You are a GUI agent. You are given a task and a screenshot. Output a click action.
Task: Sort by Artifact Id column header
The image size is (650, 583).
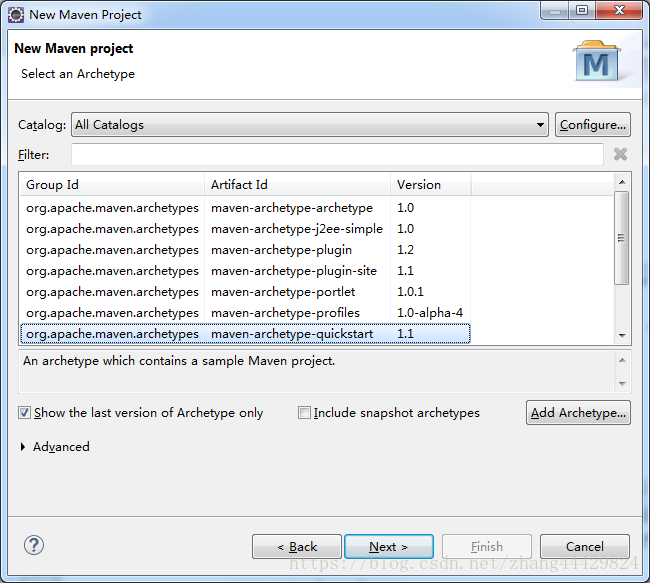click(297, 185)
